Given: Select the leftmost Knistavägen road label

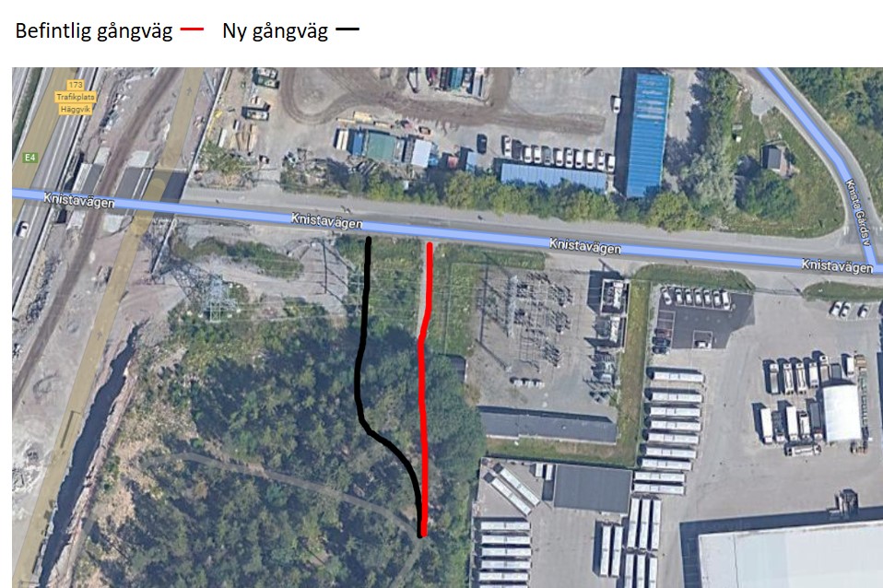Looking at the screenshot, I should 79,200.
